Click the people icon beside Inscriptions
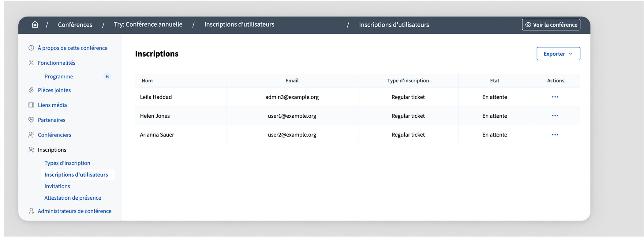Screen dimensions: 644x241 tap(31, 150)
